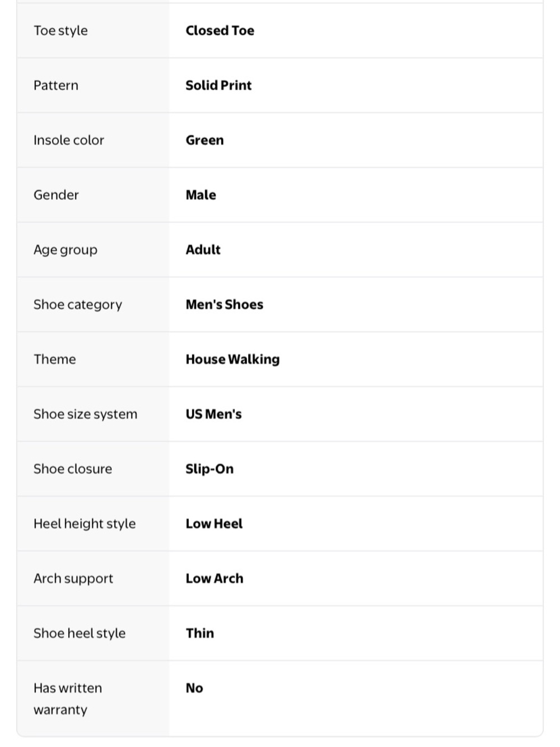Click the Closed Toe value
This screenshot has height=747, width=560.
(220, 31)
